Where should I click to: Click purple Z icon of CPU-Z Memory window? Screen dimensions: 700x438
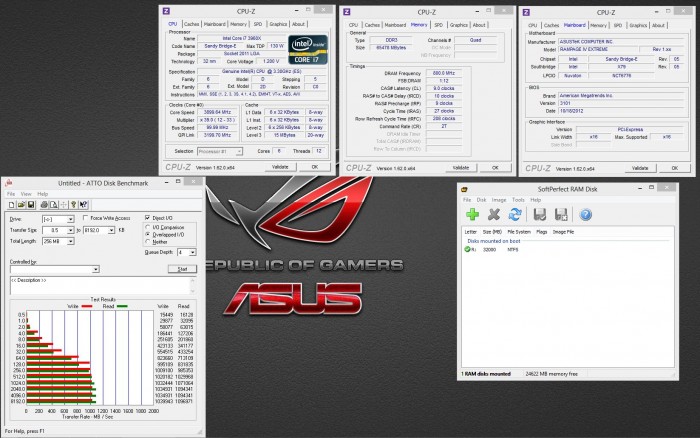347,12
